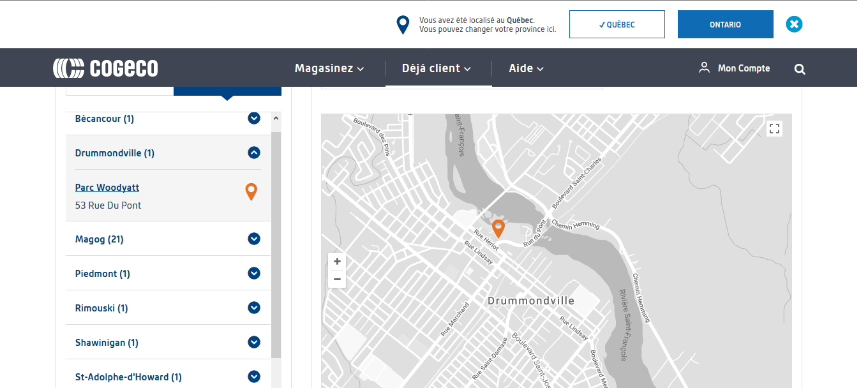The height and width of the screenshot is (388, 868).
Task: Expand the Bécancour (1) section
Action: 254,118
